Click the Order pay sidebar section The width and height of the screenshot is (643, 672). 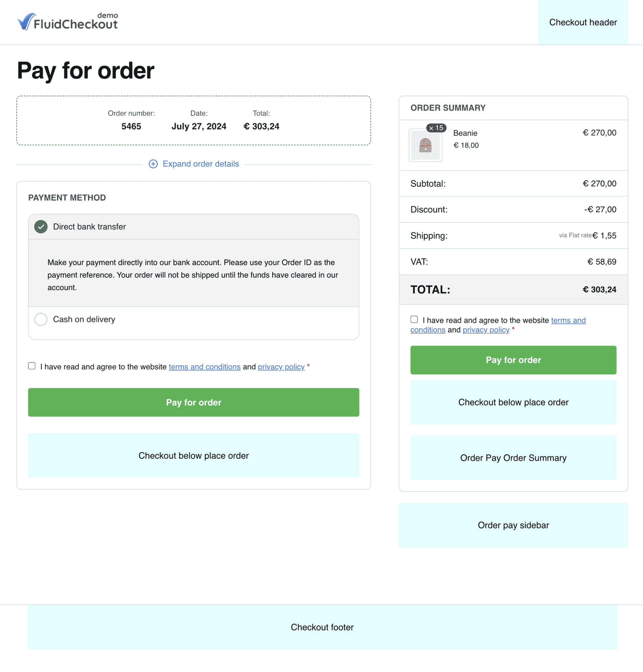pyautogui.click(x=513, y=525)
